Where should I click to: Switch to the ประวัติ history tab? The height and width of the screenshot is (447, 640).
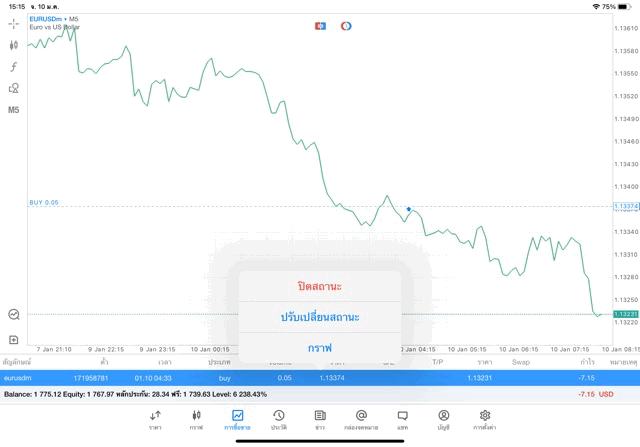(279, 419)
